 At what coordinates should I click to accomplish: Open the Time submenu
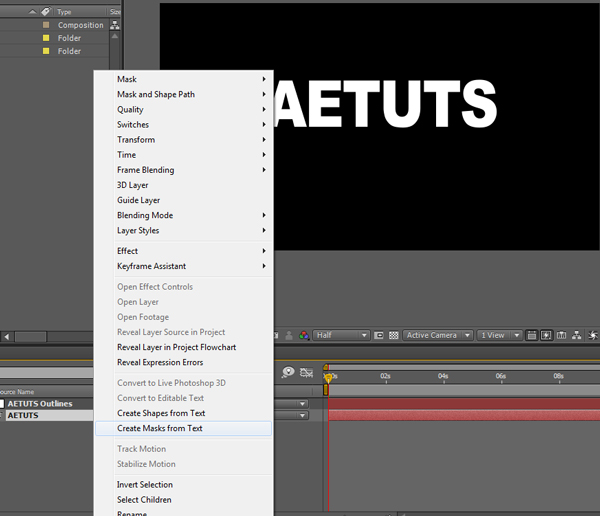pos(184,155)
